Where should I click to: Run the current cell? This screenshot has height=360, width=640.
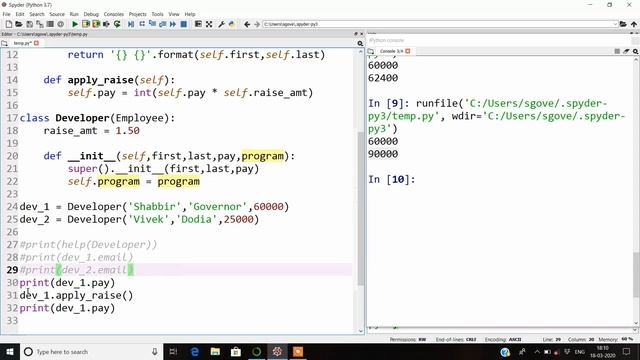86,24
